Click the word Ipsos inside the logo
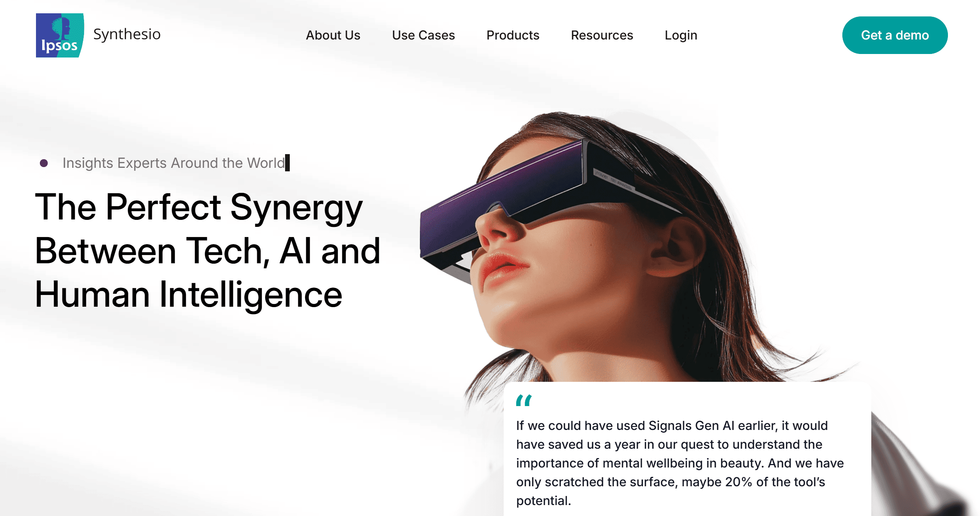The image size is (980, 516). pos(59,46)
